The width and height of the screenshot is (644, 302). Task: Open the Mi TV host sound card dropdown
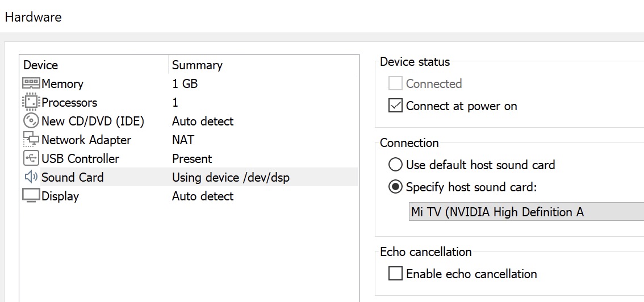click(x=526, y=212)
